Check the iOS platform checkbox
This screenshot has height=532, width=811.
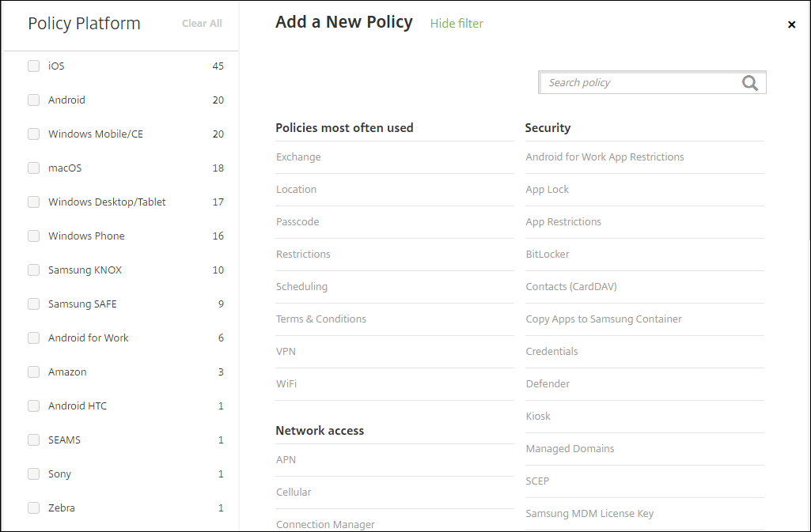tap(34, 66)
